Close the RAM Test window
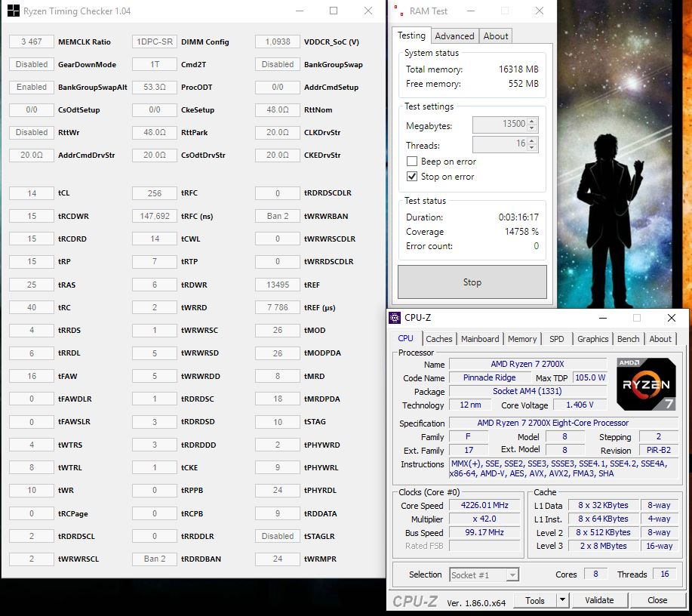Image resolution: width=692 pixels, height=616 pixels. 540,11
